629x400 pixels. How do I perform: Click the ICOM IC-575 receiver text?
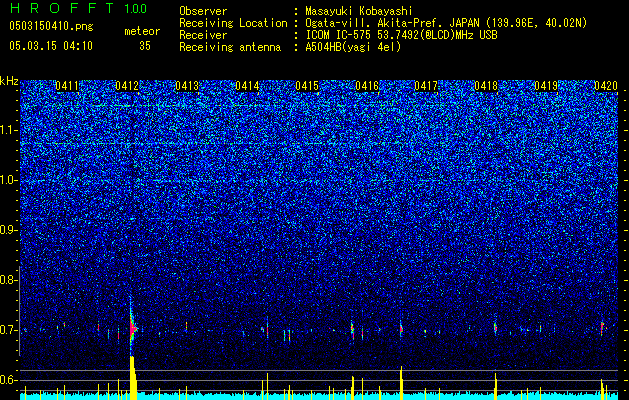401,35
